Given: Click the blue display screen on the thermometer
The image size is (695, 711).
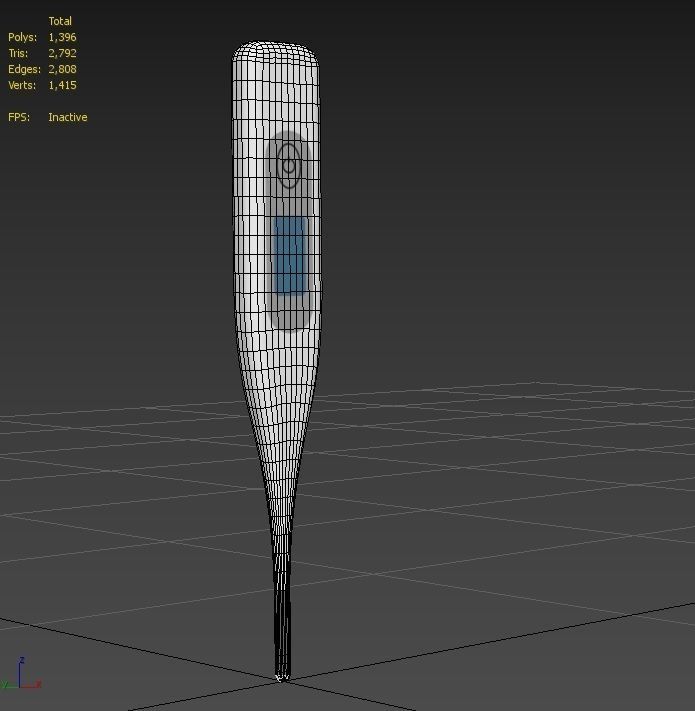Looking at the screenshot, I should click(291, 255).
